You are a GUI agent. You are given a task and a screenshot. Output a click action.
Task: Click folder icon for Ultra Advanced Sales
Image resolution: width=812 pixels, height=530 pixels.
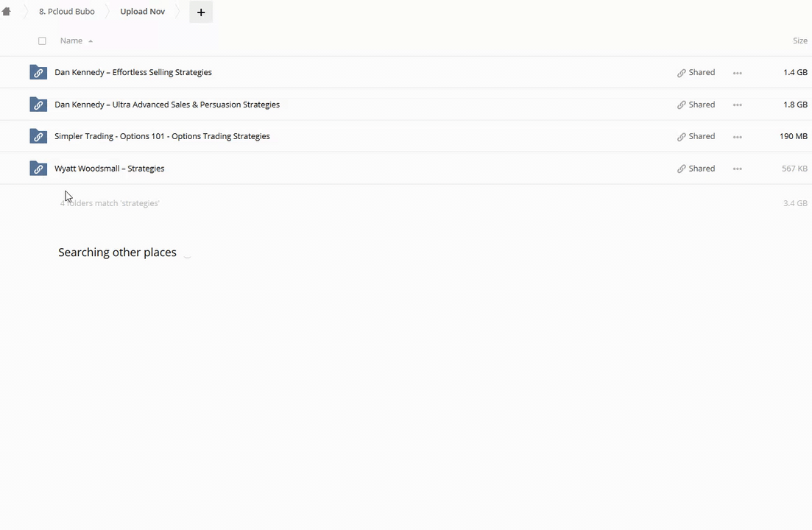38,105
